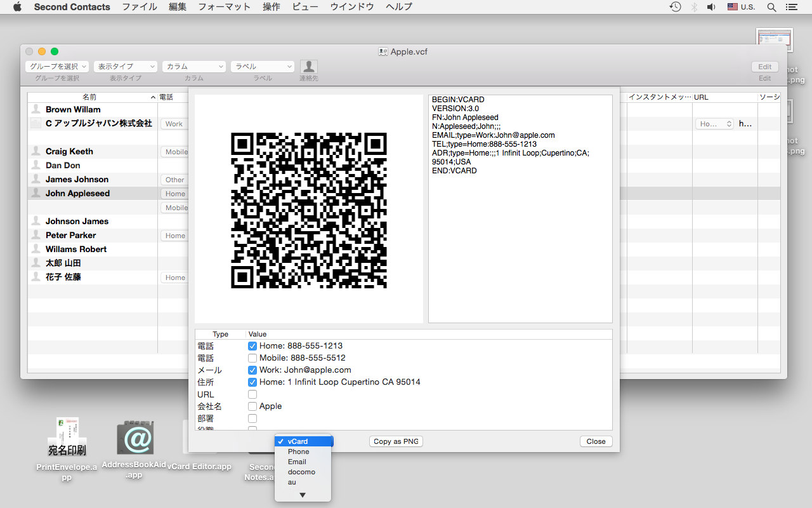Click the Close button in sheet
The image size is (812, 508).
click(x=596, y=441)
